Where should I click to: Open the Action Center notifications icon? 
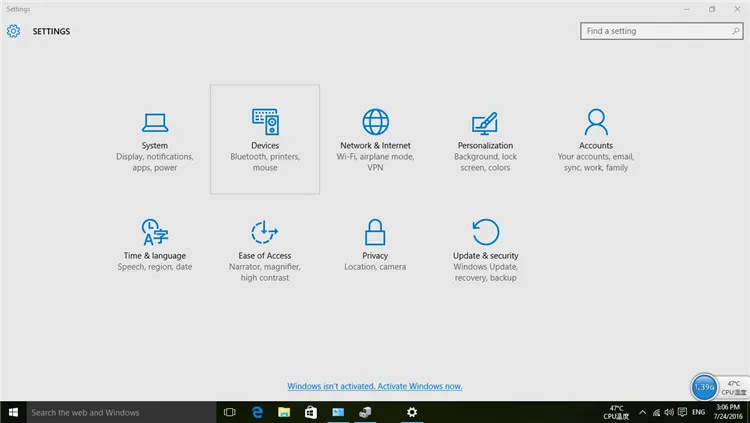(x=683, y=412)
